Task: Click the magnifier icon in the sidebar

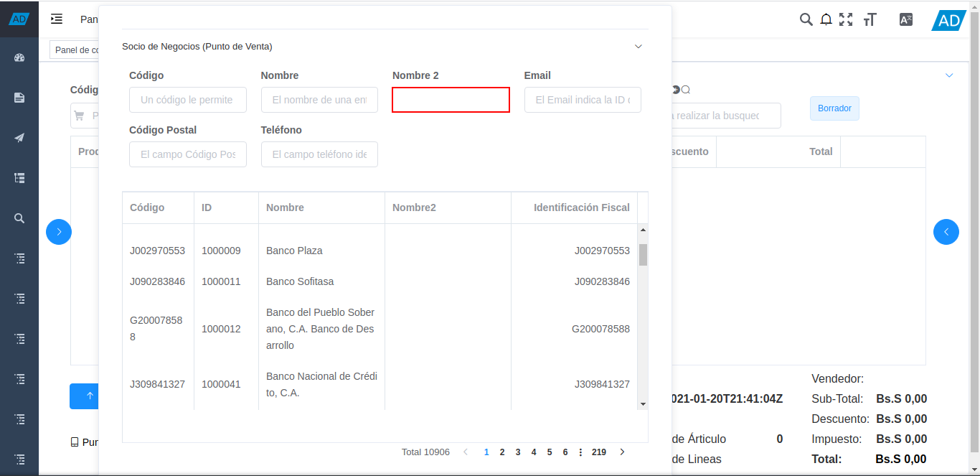Action: [x=19, y=218]
